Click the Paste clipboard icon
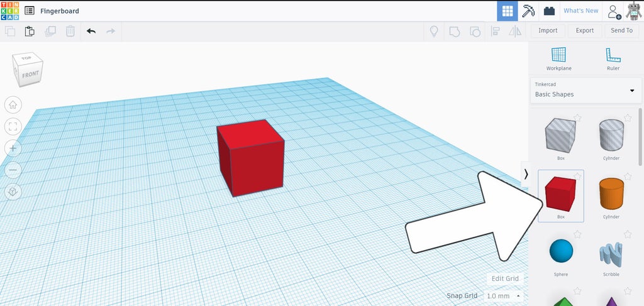 30,31
